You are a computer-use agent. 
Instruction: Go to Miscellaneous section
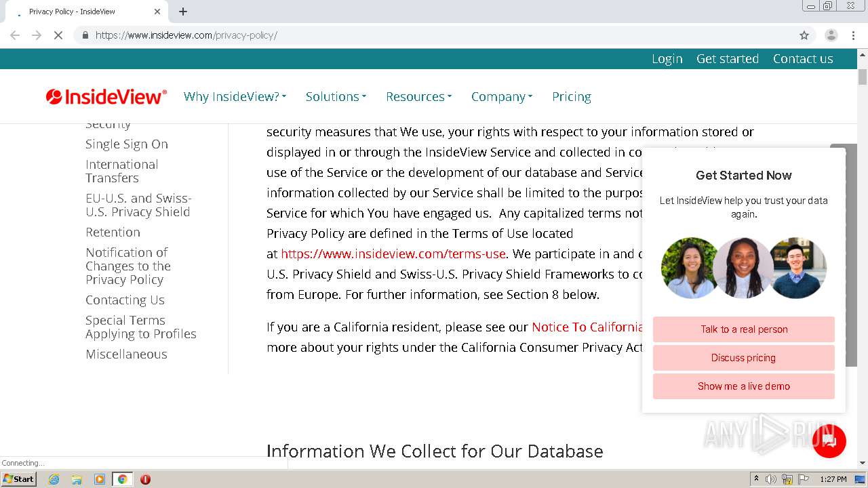click(x=126, y=354)
